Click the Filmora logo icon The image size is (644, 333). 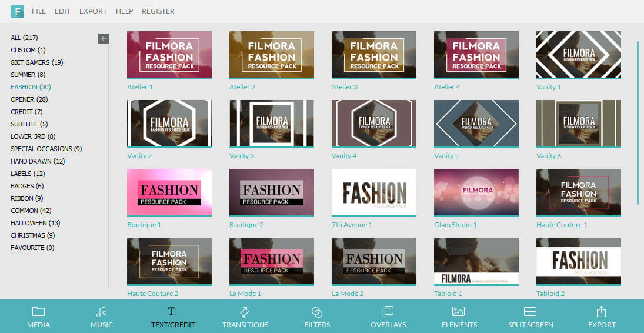[x=17, y=11]
